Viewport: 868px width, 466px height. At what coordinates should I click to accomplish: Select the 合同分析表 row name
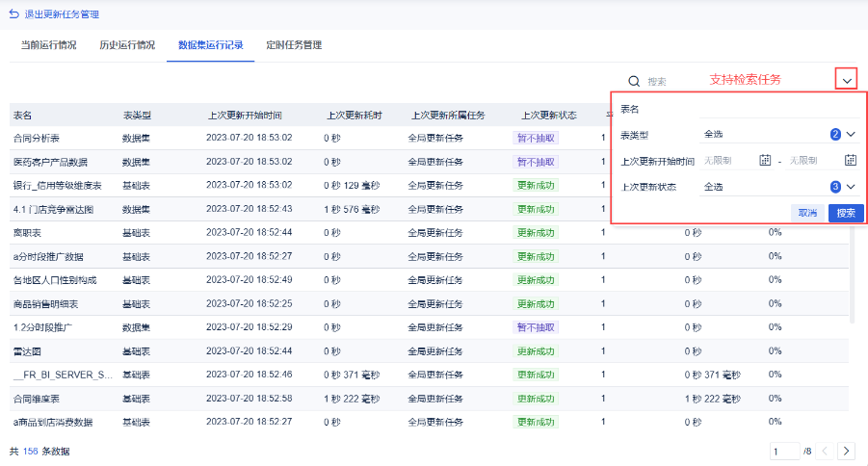coord(36,139)
